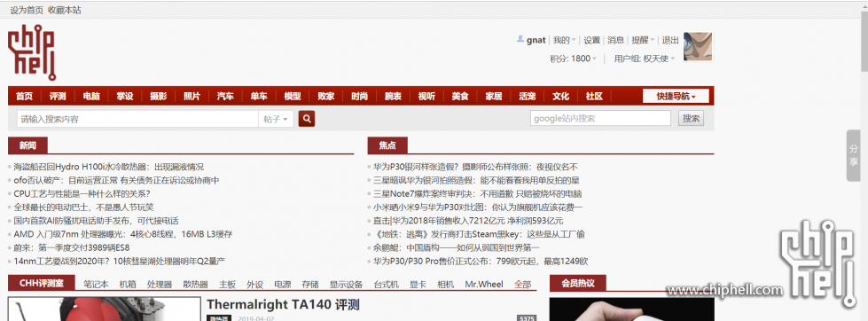Click the 搜索 google search button
The image size is (868, 321).
(691, 119)
